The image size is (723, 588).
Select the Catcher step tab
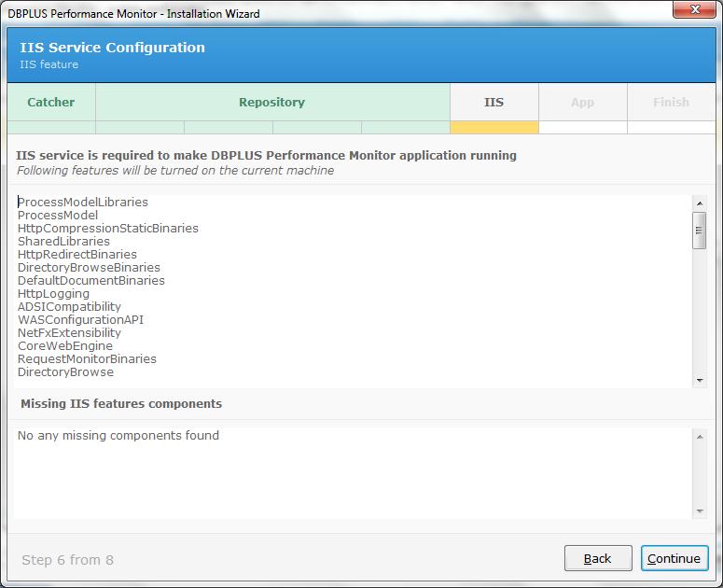[51, 102]
